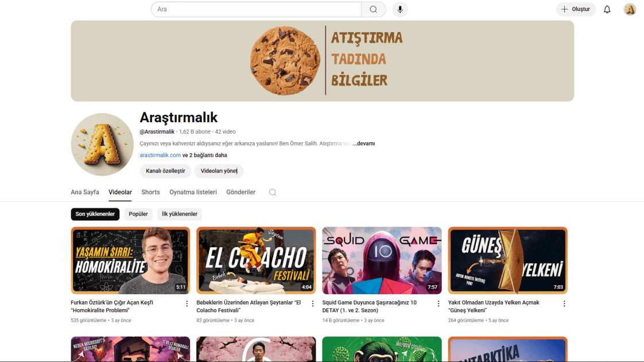The width and height of the screenshot is (644, 362).
Task: Open the arastirmalik.com link
Action: pyautogui.click(x=160, y=155)
